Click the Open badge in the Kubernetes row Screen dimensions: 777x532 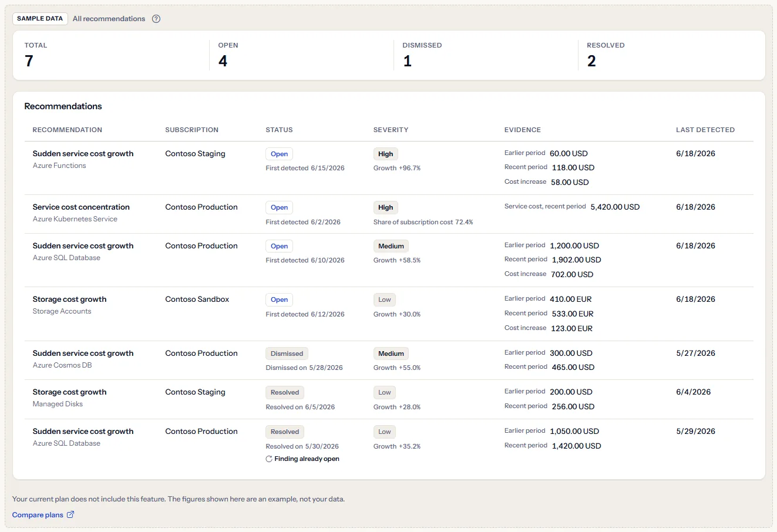[x=279, y=207]
